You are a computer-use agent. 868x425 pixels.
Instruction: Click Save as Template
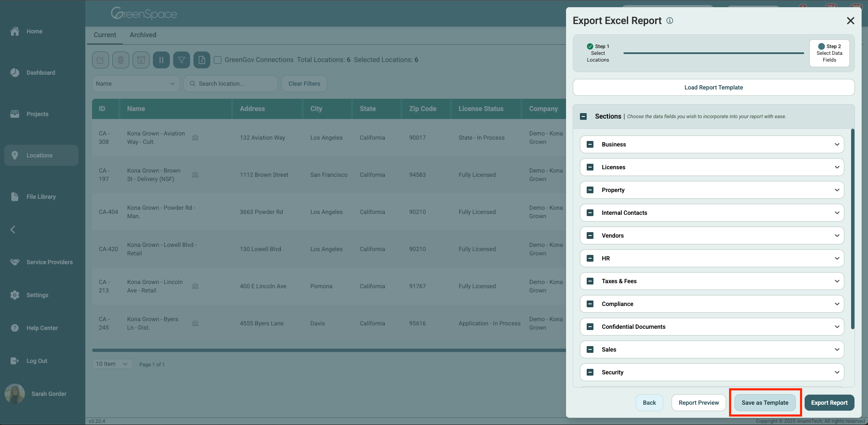click(x=765, y=403)
